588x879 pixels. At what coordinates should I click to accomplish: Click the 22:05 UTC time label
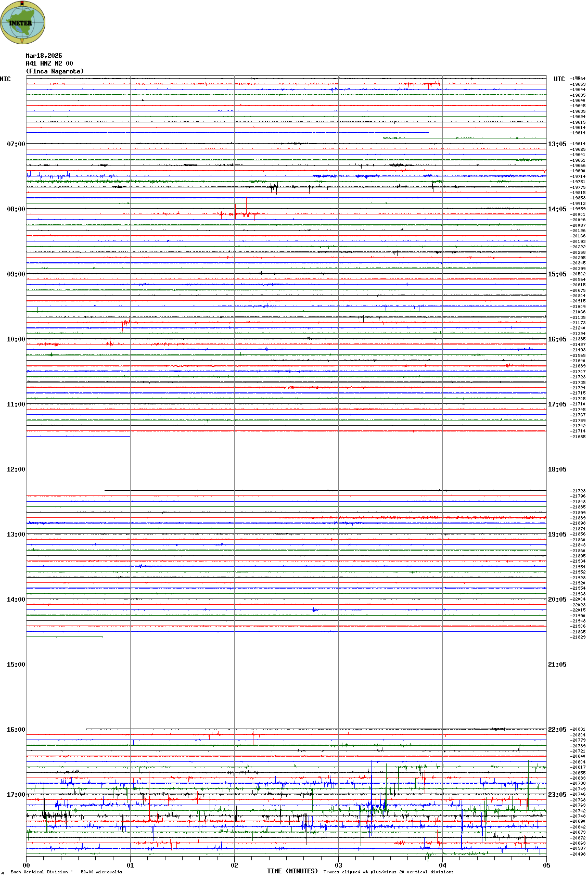pyautogui.click(x=557, y=730)
